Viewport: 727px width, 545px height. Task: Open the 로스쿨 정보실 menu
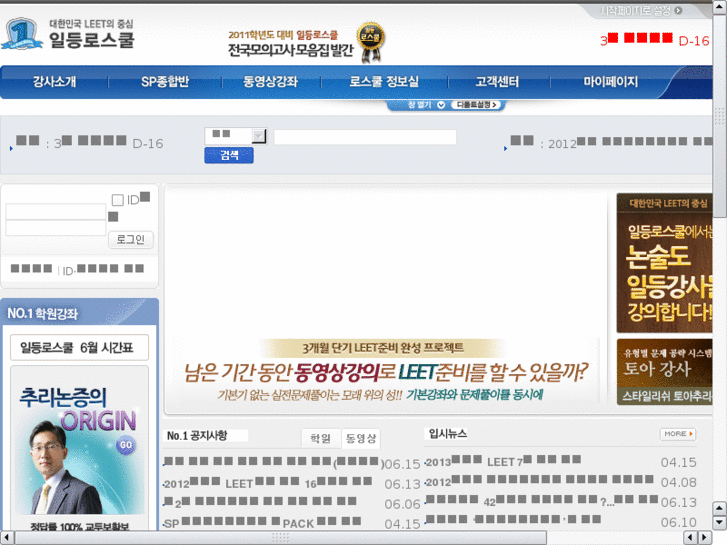coord(384,82)
